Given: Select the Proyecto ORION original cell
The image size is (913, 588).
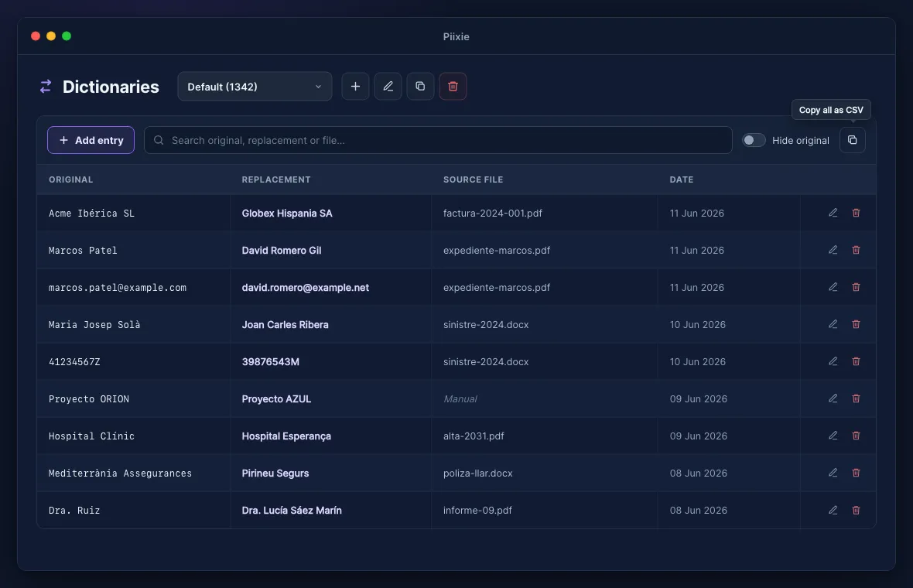Looking at the screenshot, I should (x=133, y=398).
